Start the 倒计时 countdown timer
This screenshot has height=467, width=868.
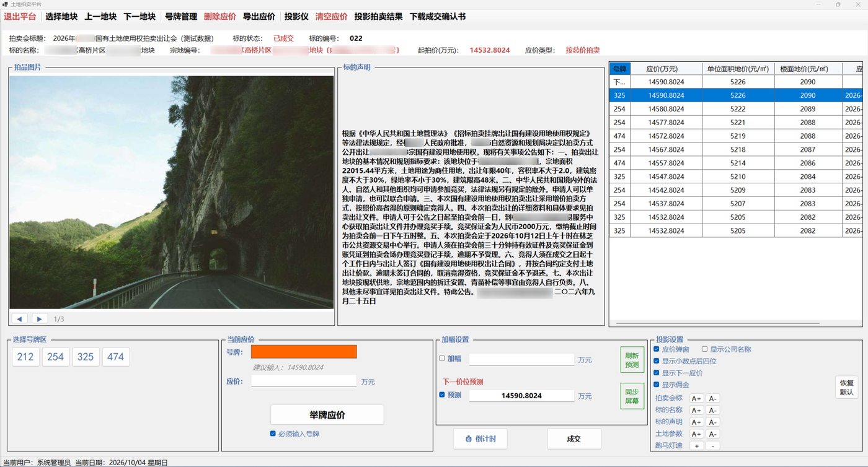[x=480, y=439]
